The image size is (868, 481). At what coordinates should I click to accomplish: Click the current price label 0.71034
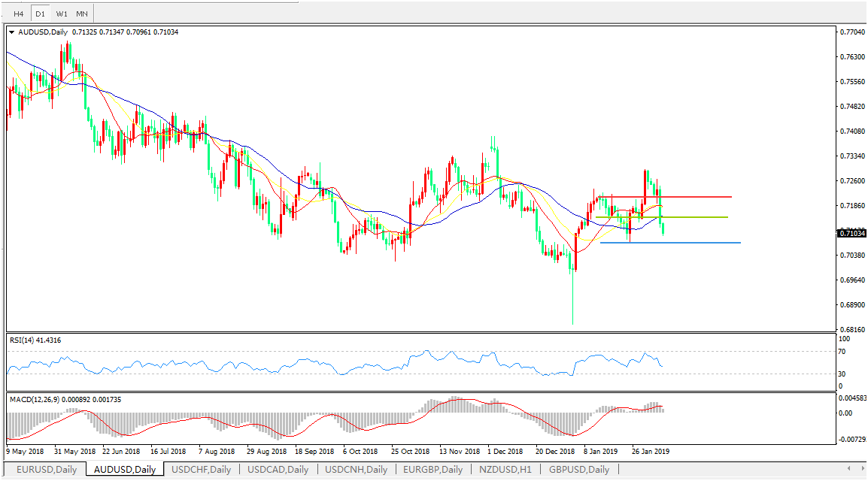point(851,234)
